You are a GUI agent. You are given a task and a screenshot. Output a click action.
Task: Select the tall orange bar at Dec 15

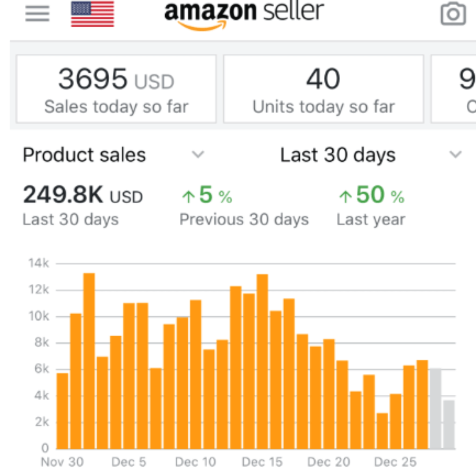(x=262, y=361)
